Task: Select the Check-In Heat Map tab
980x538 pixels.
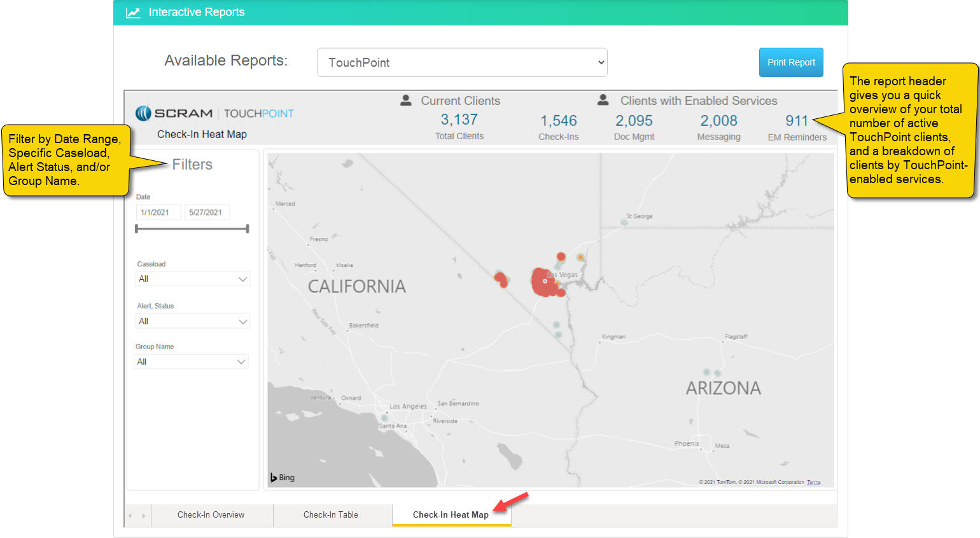Action: (451, 515)
